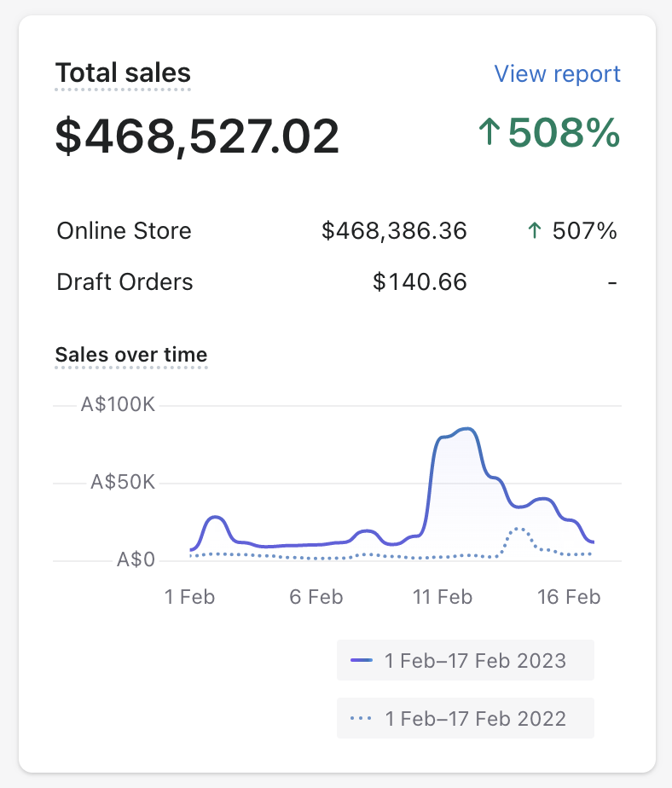Click the green up arrow beside 508%

pyautogui.click(x=489, y=133)
